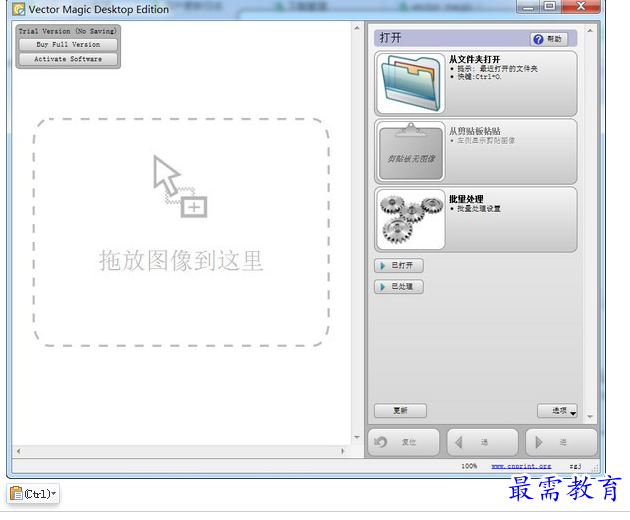Click down arrow of right panel scrollbar
630x520 pixels.
click(590, 417)
